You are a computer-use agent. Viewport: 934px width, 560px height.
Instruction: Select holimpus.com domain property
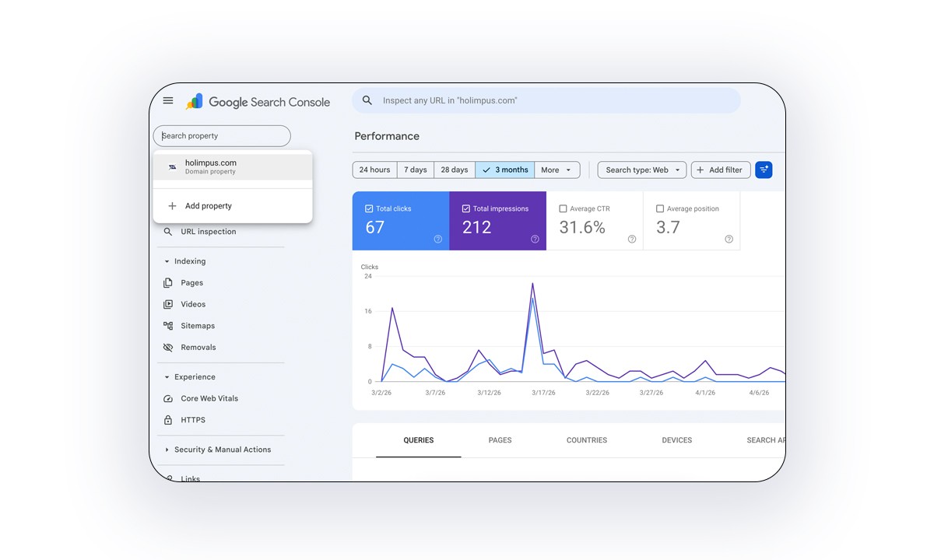[233, 166]
